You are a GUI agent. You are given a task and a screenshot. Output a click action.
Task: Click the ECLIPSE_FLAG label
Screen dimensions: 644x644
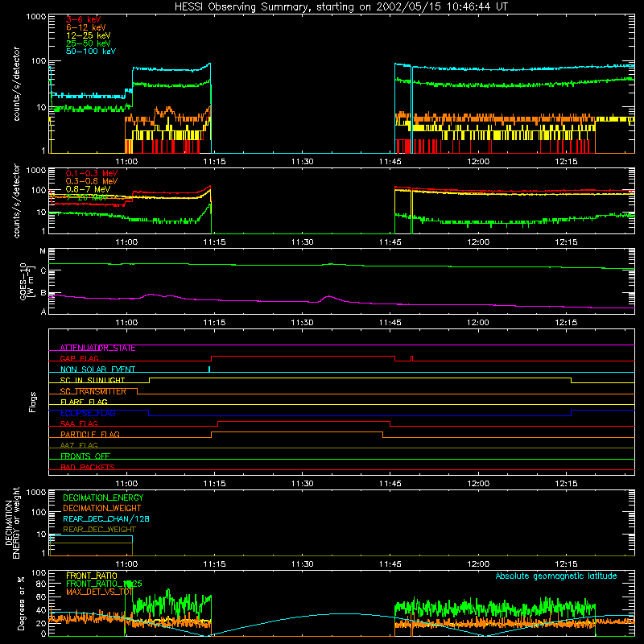tap(88, 413)
